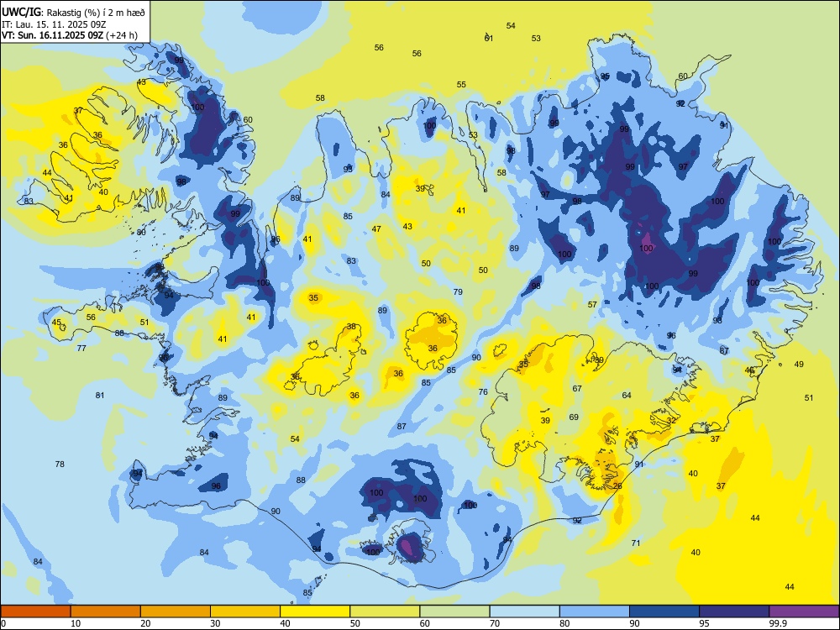The width and height of the screenshot is (840, 630).
Task: Click the 95–99.9 navy legend swatch
Action: (x=734, y=612)
